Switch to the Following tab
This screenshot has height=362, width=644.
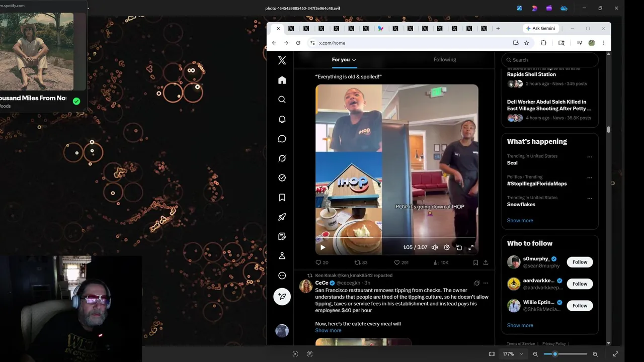coord(445,59)
